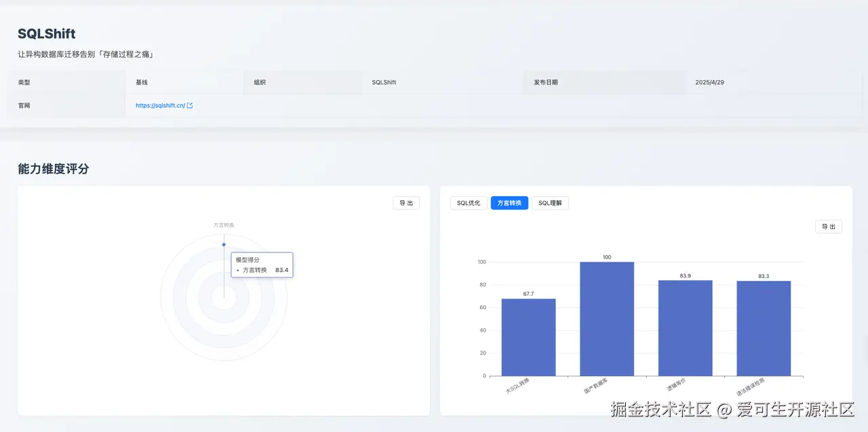Click the 2025/4/29 release date cell
Screen dimensions: 868x432
click(774, 82)
